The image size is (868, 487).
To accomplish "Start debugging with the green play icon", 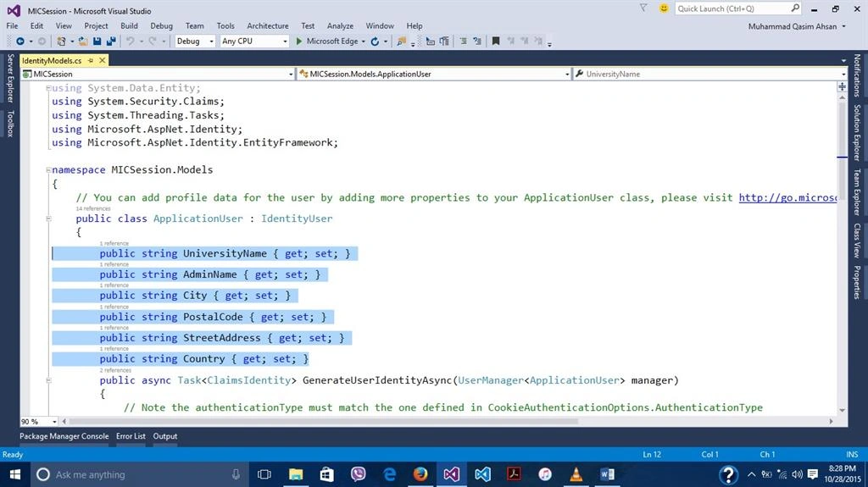I will [x=299, y=41].
